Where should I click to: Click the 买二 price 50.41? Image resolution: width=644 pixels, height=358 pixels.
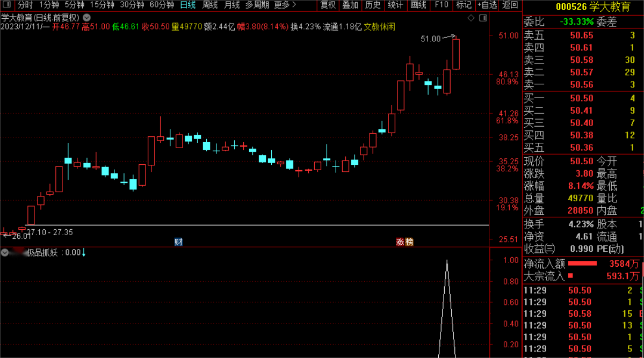click(x=582, y=111)
